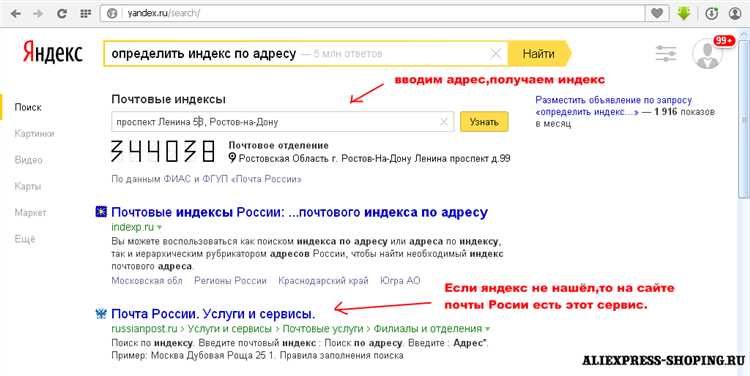The height and width of the screenshot is (376, 750).
Task: Open the green download arrow icon
Action: [x=684, y=13]
